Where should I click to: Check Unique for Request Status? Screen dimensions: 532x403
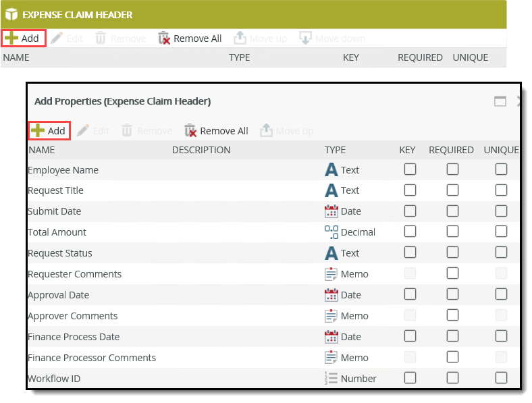pyautogui.click(x=501, y=252)
